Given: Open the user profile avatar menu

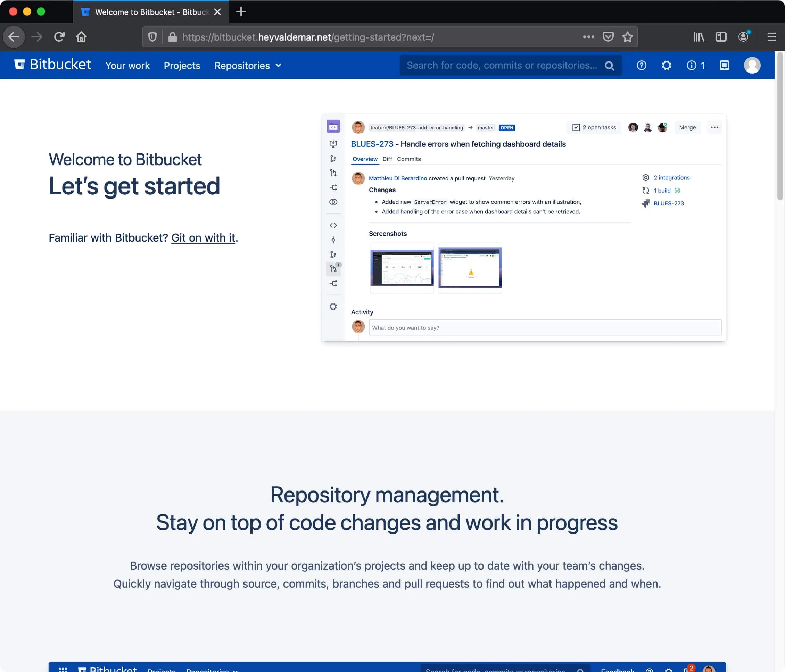Looking at the screenshot, I should pos(752,66).
